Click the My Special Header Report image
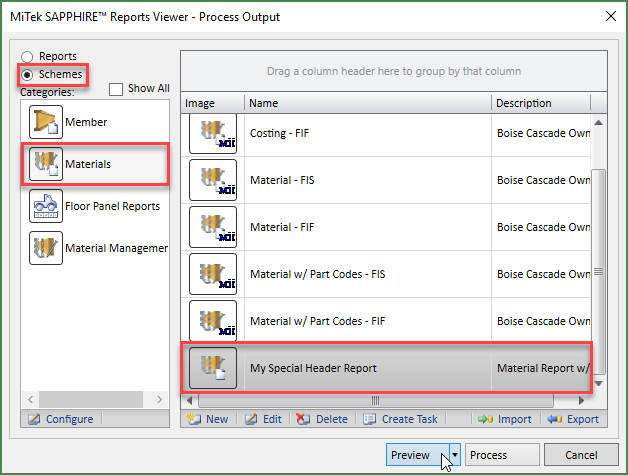Image resolution: width=628 pixels, height=475 pixels. click(x=213, y=368)
